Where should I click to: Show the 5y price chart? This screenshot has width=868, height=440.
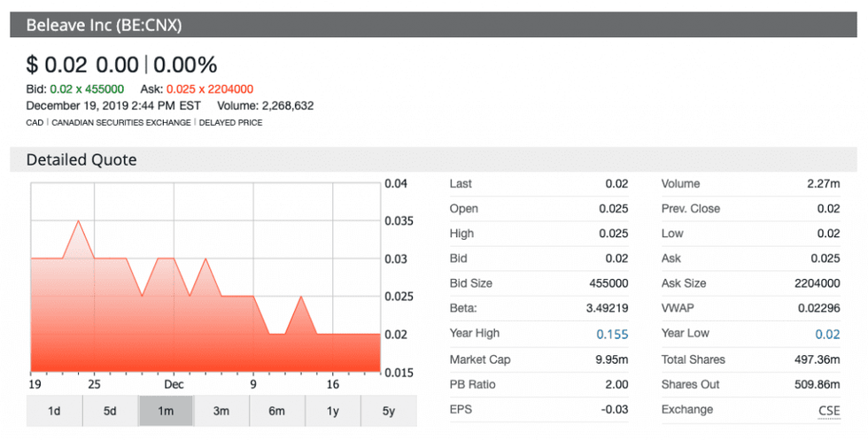point(389,411)
